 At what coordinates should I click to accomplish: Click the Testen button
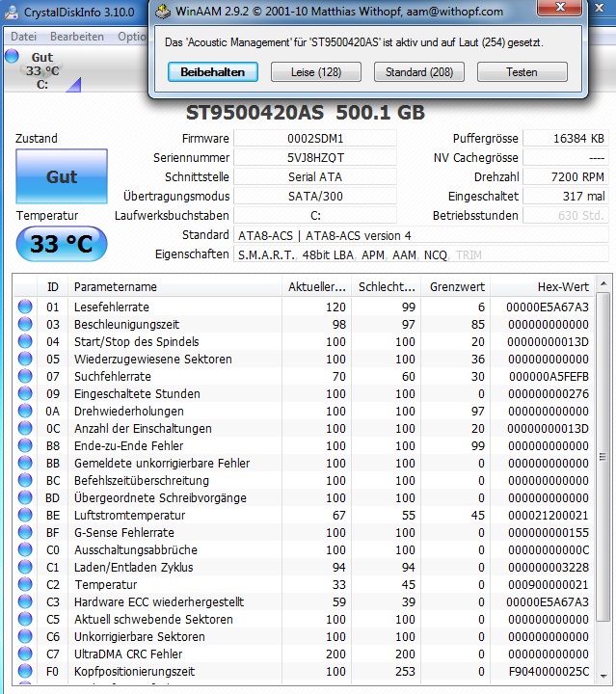[522, 72]
